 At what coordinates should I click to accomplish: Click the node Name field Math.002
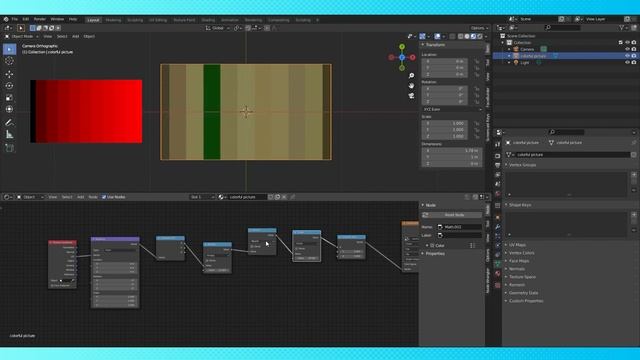point(459,227)
